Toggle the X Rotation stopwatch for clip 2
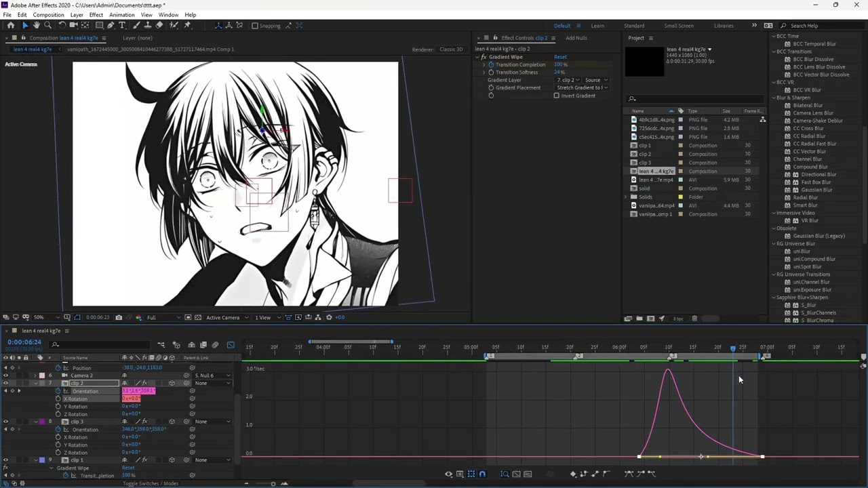Image resolution: width=868 pixels, height=488 pixels. point(58,399)
